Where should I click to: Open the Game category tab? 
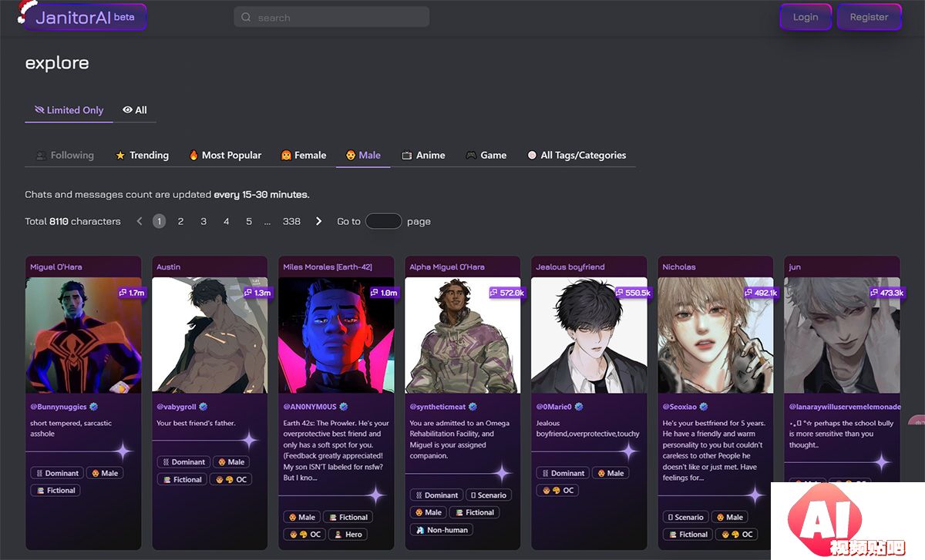tap(486, 155)
